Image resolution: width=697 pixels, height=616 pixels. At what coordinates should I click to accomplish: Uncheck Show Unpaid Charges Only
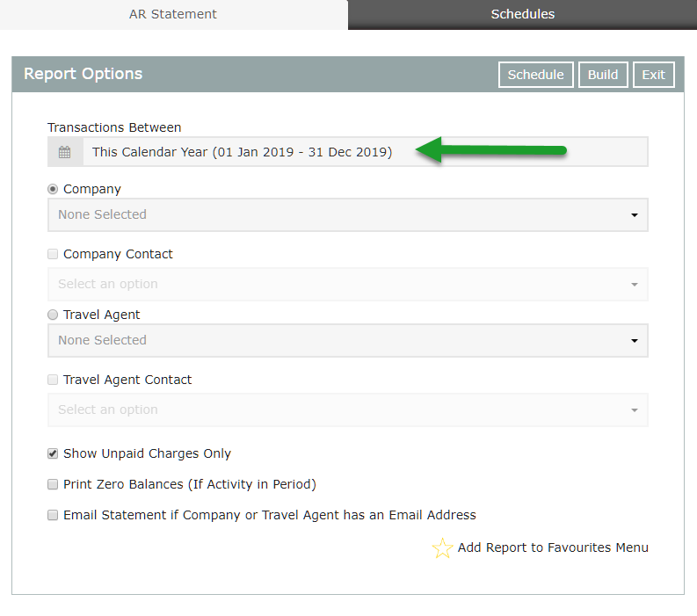[x=53, y=453]
